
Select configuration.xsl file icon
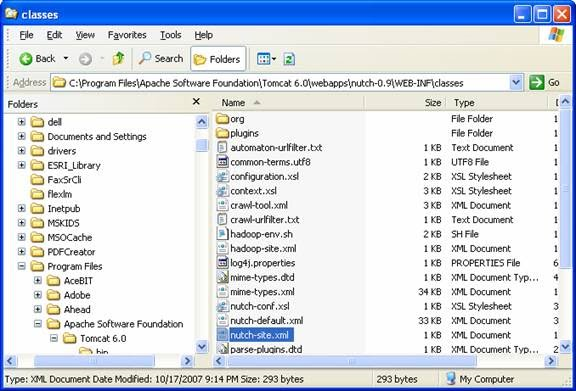click(223, 176)
